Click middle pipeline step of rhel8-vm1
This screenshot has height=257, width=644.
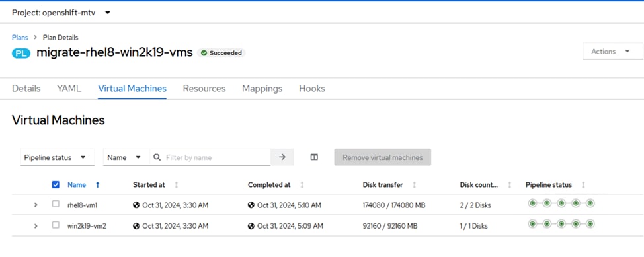point(561,203)
